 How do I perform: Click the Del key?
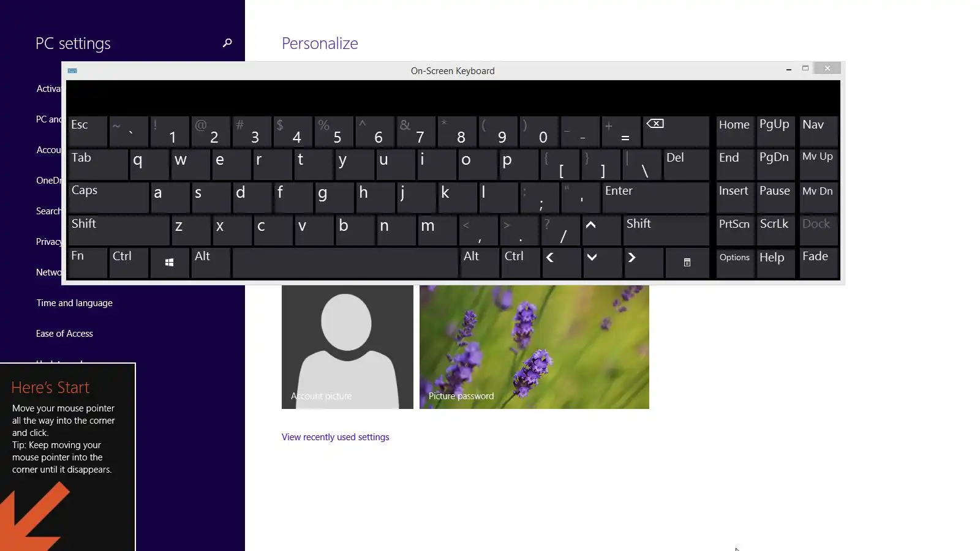tap(687, 164)
